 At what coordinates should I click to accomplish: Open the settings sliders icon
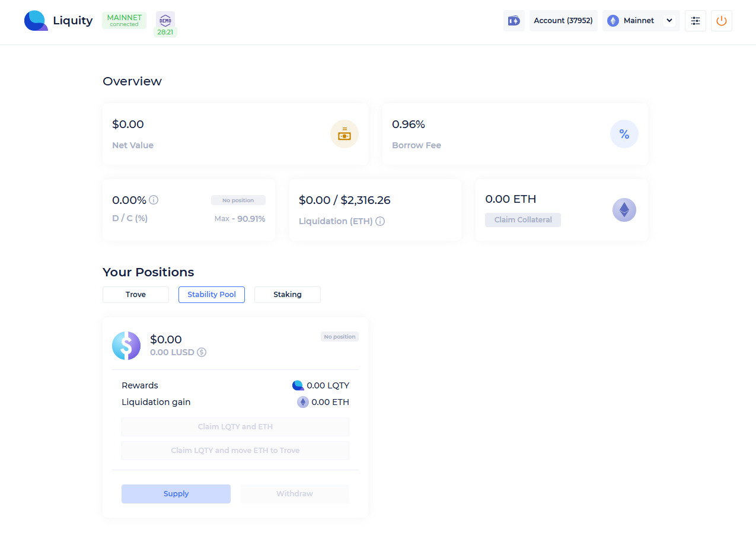695,21
